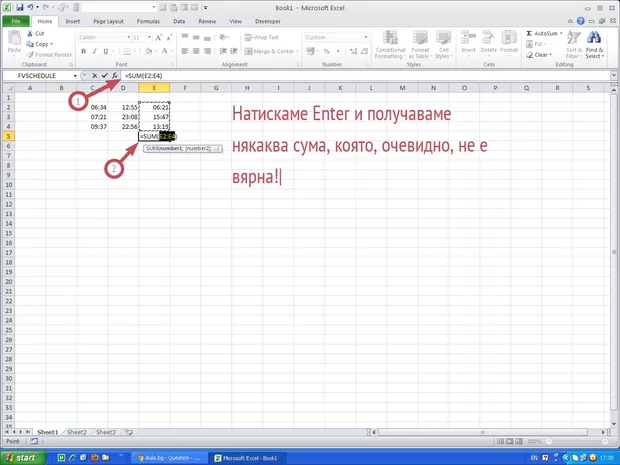620x465 pixels.
Task: Click Microsoft Excel - Book1 taskbar button
Action: pos(245,458)
